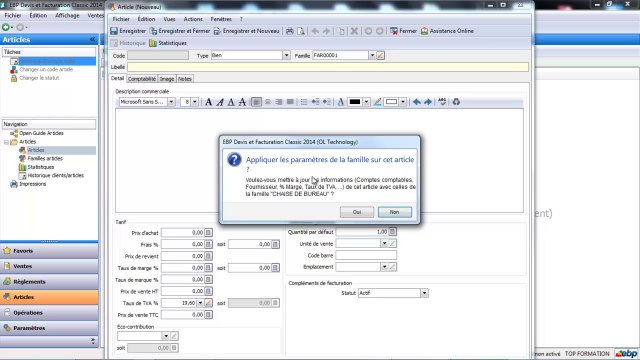Click into the Code barre field
Viewport: 640px width, 360px height.
(x=366, y=256)
